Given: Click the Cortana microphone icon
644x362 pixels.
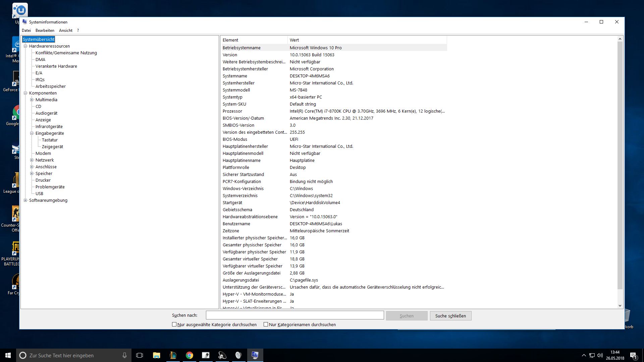Looking at the screenshot, I should click(x=124, y=355).
